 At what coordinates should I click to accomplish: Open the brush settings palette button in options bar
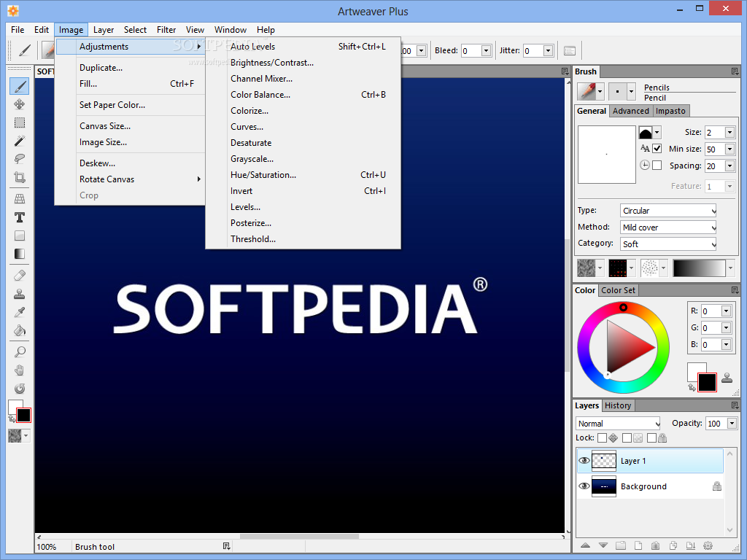coord(570,50)
